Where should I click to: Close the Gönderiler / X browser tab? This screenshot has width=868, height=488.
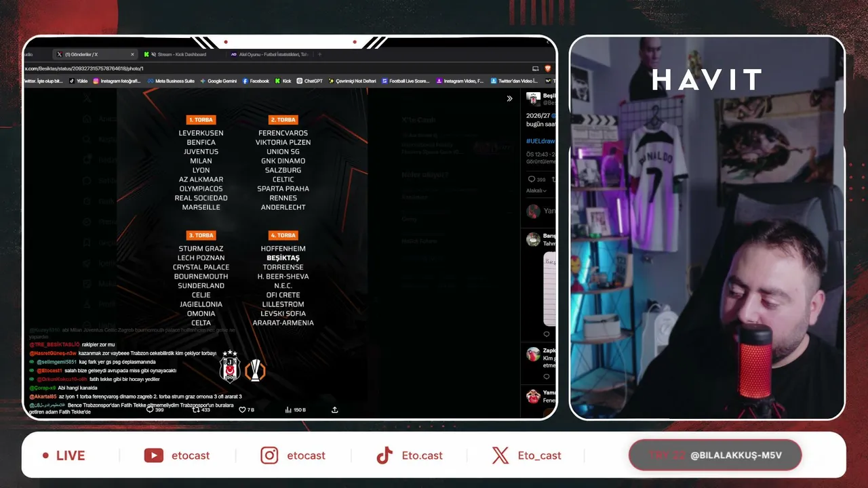(x=132, y=54)
